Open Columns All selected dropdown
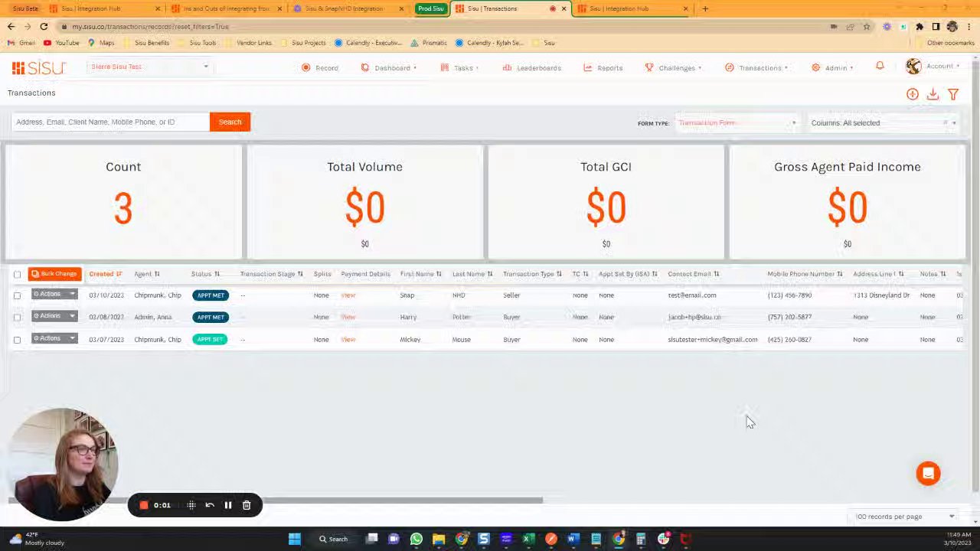 (884, 123)
